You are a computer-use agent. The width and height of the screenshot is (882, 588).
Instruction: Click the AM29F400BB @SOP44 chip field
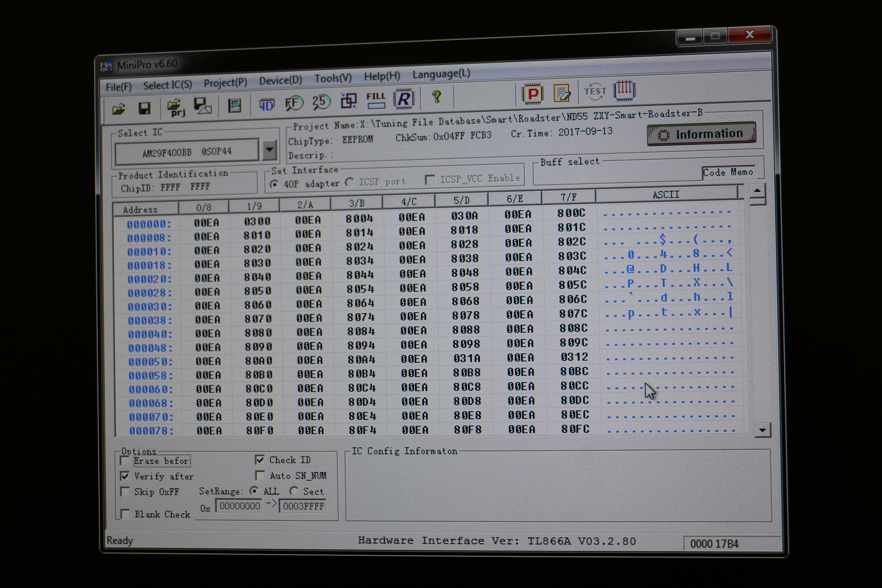coord(187,152)
